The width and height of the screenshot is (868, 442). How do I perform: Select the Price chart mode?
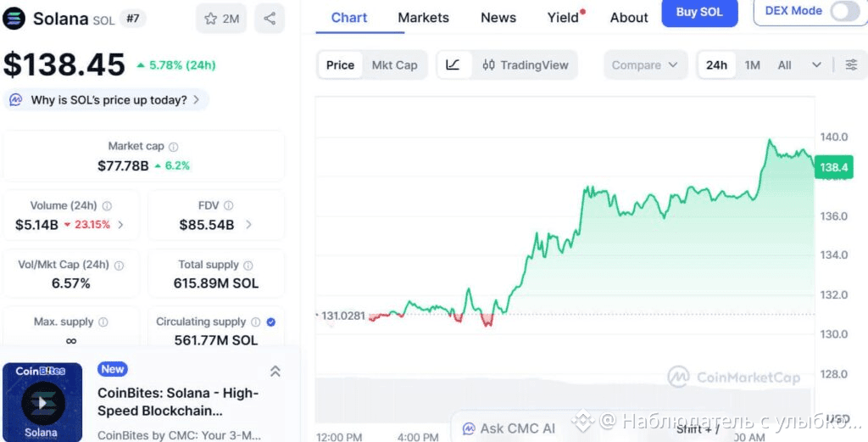click(340, 64)
